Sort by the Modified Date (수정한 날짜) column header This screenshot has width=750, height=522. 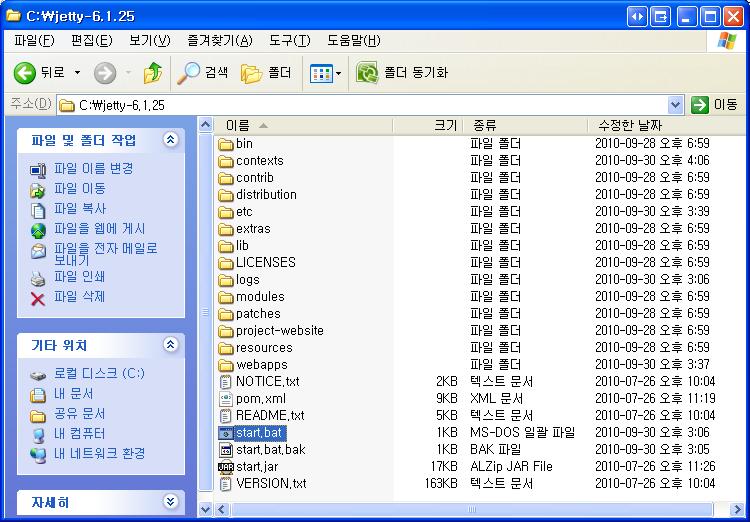tap(630, 125)
